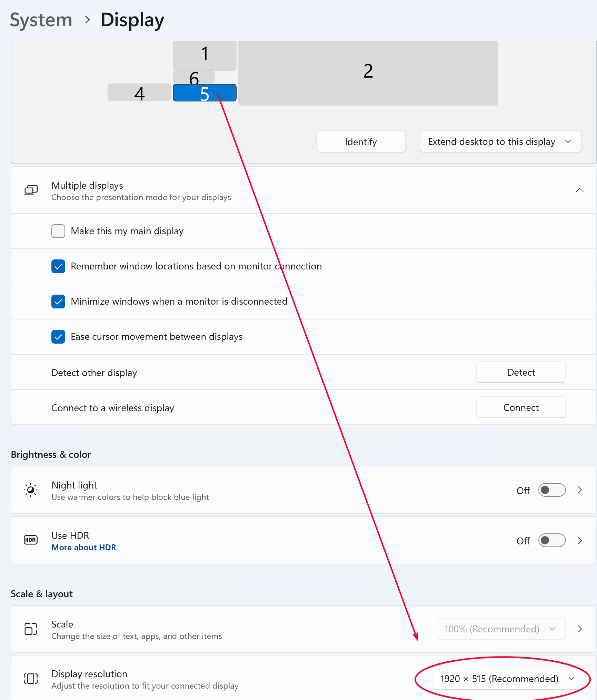Click Connect to a wireless display text
The image size is (597, 700).
113,408
